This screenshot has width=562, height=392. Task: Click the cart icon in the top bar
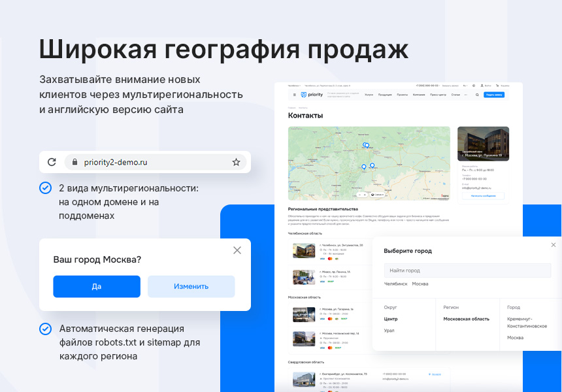click(x=498, y=86)
